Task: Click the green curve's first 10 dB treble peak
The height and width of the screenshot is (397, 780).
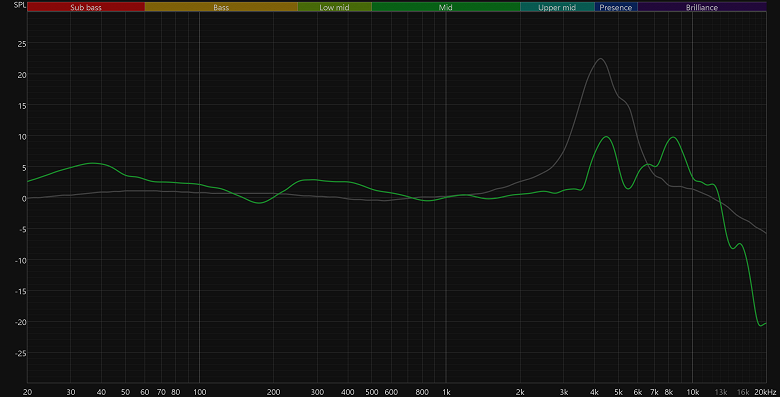Action: click(606, 136)
